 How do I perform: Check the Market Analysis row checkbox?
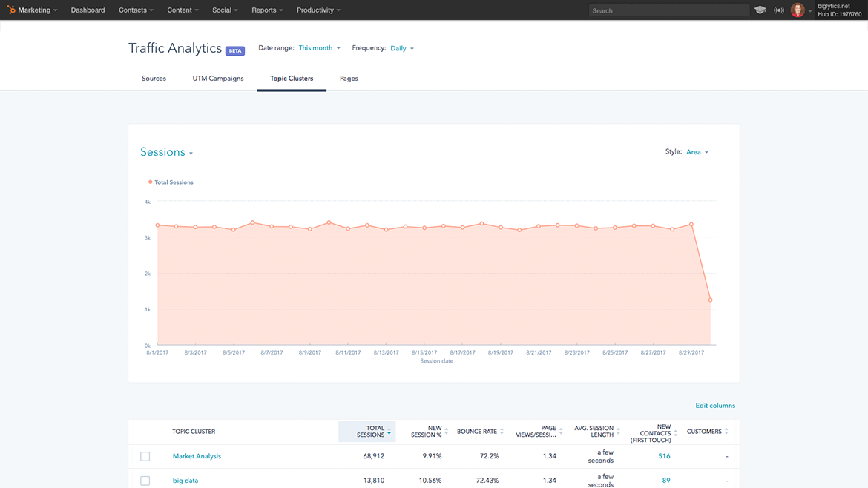click(x=145, y=457)
